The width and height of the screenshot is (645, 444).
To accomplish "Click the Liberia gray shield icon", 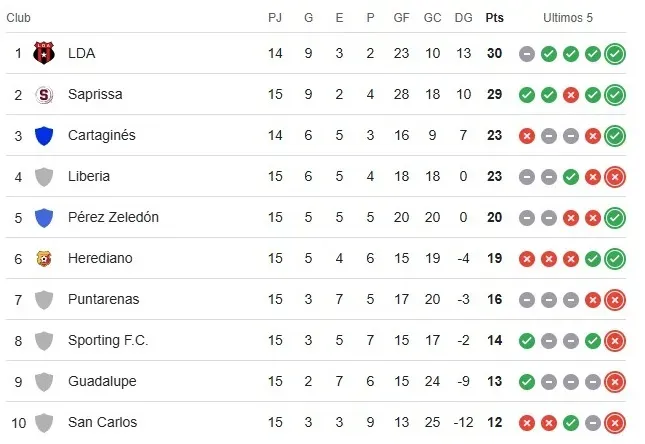I will [43, 177].
